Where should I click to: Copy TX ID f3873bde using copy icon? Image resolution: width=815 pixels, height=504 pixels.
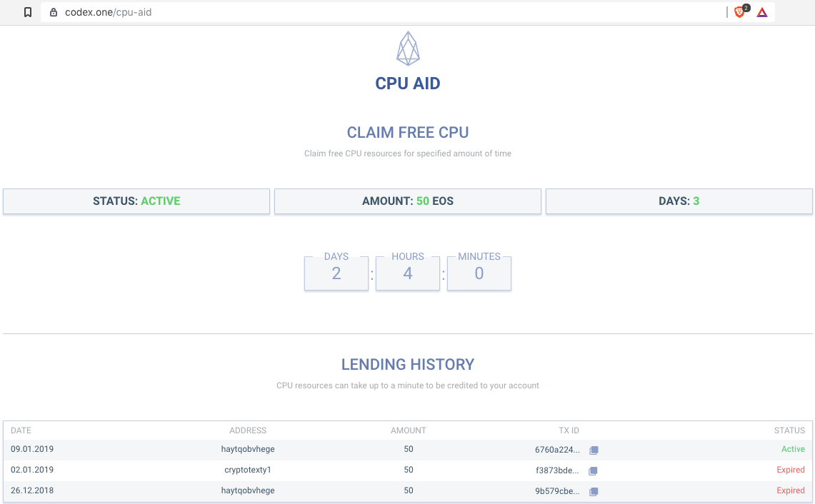[593, 471]
